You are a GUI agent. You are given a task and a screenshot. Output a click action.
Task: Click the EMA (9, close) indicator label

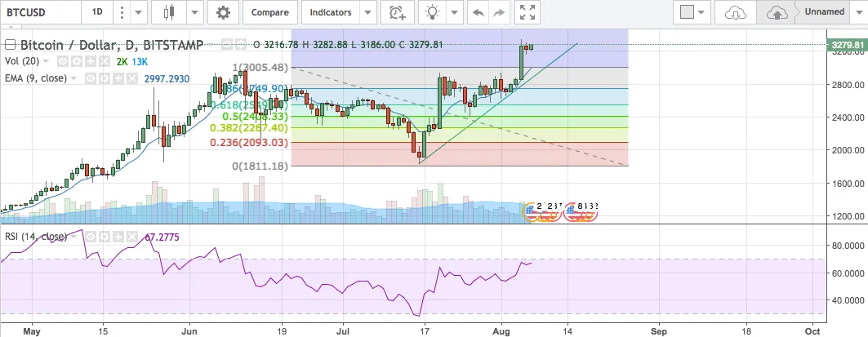(x=36, y=78)
